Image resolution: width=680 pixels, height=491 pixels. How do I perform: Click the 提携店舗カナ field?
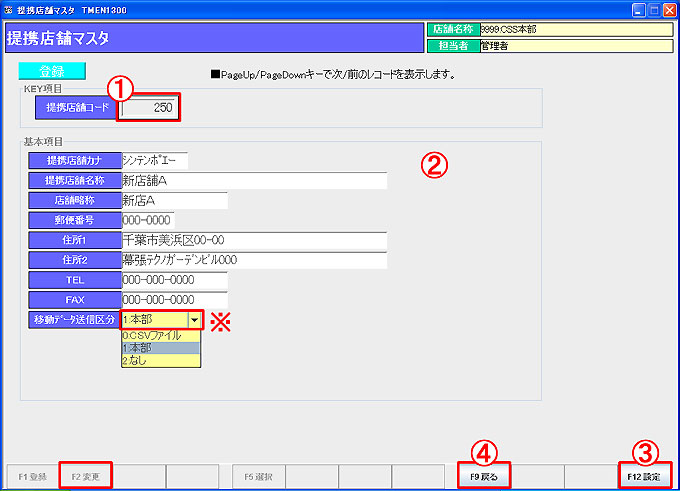[x=155, y=160]
